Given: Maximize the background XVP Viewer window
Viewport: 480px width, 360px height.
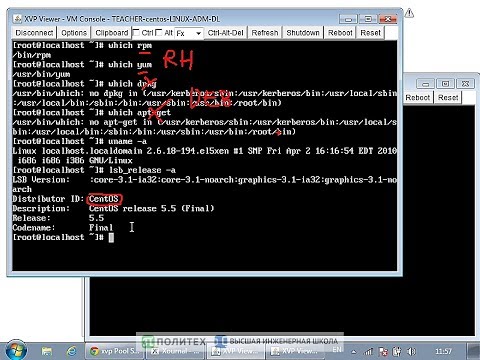Looking at the screenshot, I should tap(445, 84).
